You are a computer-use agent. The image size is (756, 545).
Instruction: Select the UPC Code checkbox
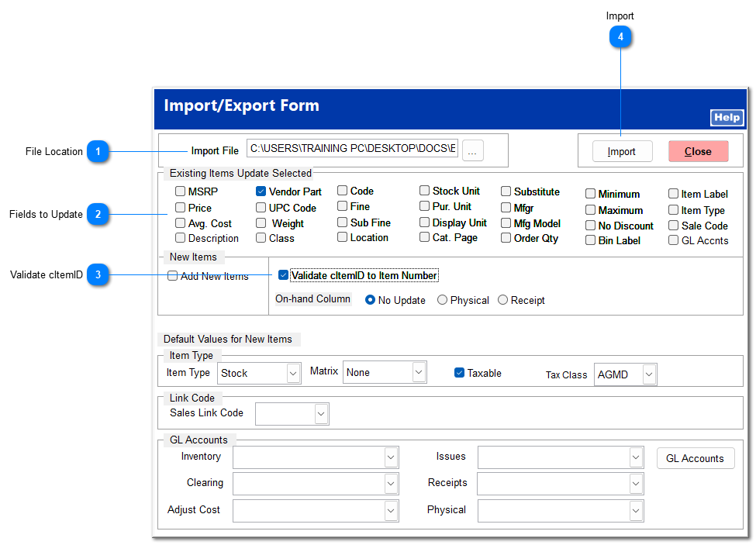(x=261, y=208)
